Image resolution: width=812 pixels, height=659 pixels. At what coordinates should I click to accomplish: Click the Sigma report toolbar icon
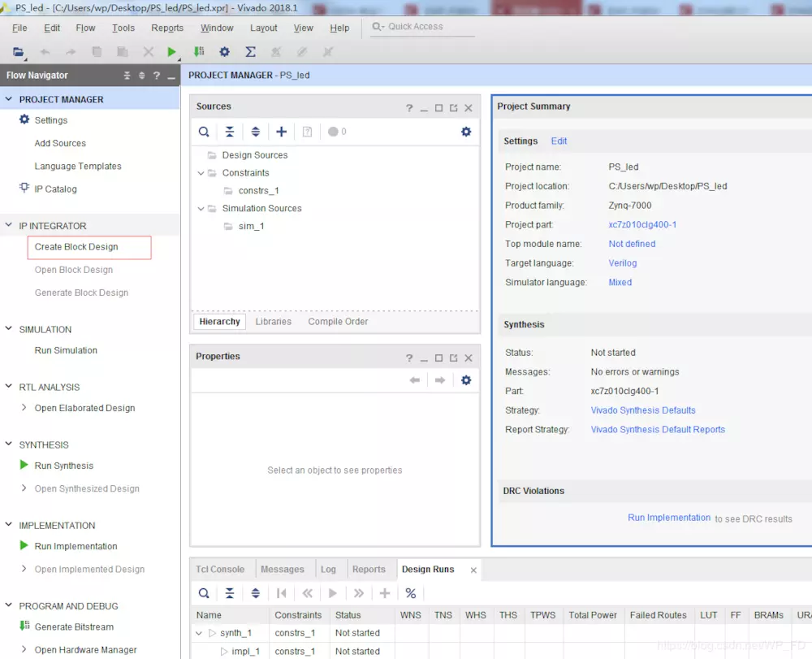click(250, 52)
